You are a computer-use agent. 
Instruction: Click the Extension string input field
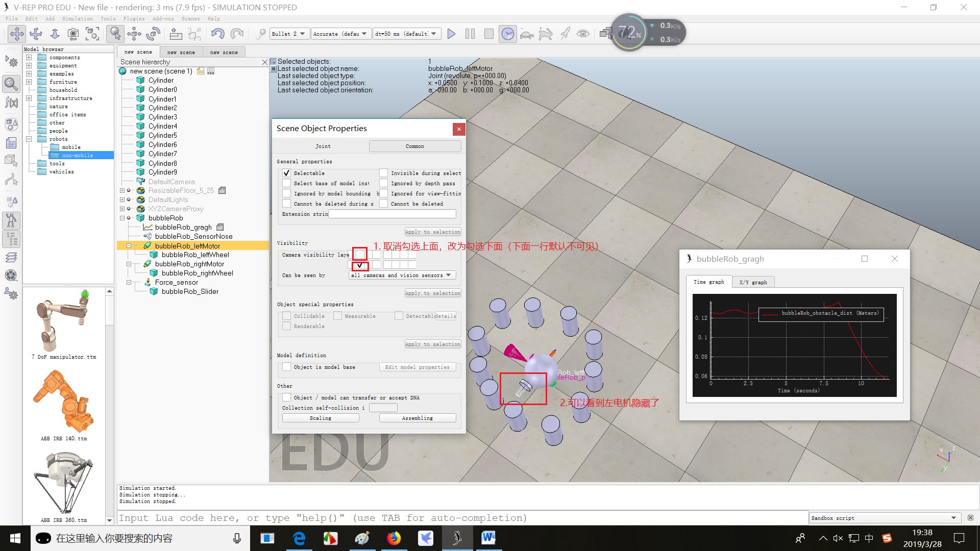pos(391,214)
